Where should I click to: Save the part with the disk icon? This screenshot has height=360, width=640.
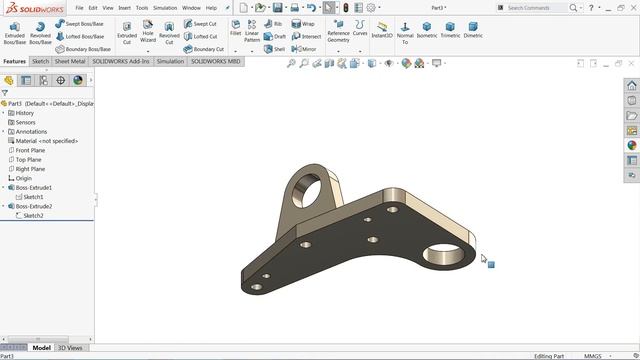[278, 8]
